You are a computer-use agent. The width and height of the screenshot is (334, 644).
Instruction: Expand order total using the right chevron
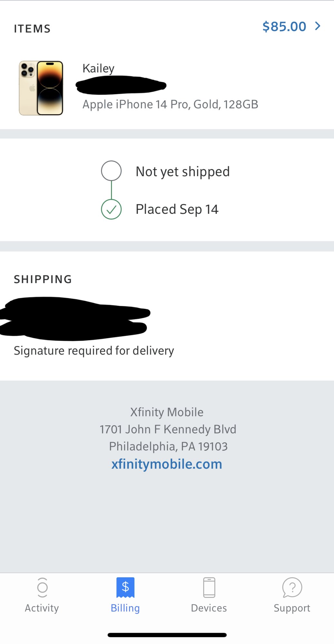(318, 26)
